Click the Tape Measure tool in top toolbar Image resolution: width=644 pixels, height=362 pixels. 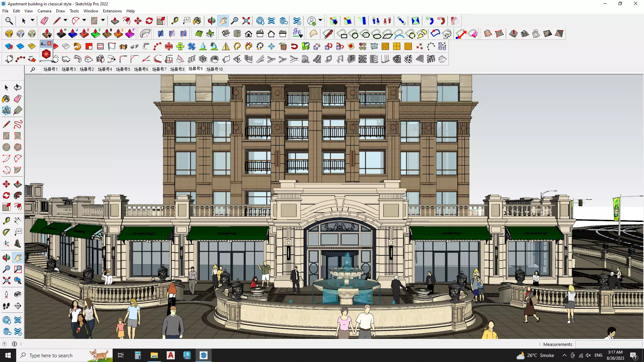point(175,21)
